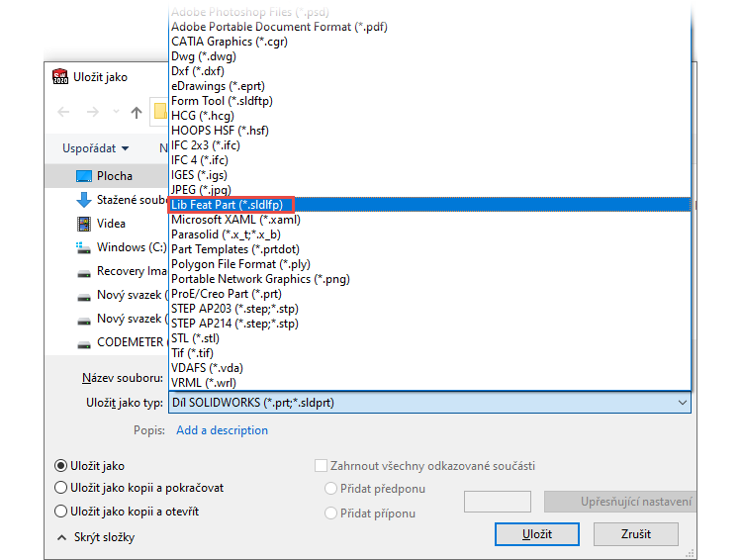Screen dimensions: 742x560
Task: Select Uložit jako kopii a otevřít
Action: (x=60, y=512)
